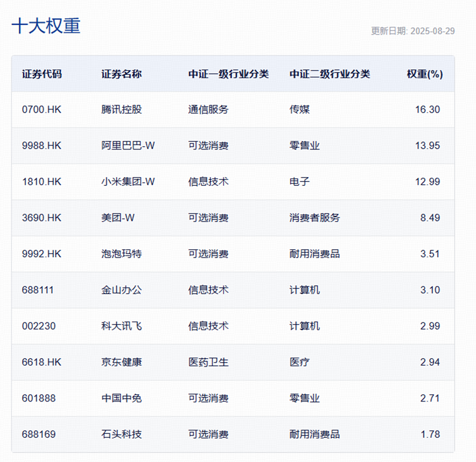Click 可选消费 in the 石头科技 row
476x462 pixels.
tap(208, 435)
